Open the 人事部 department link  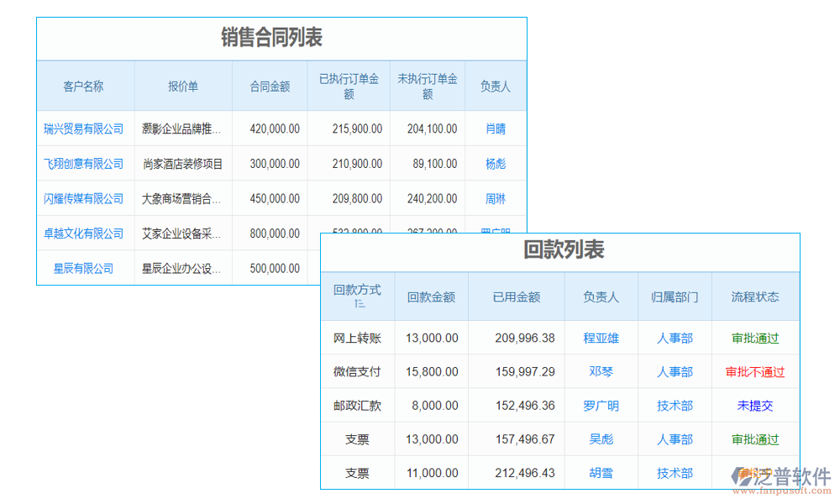674,338
